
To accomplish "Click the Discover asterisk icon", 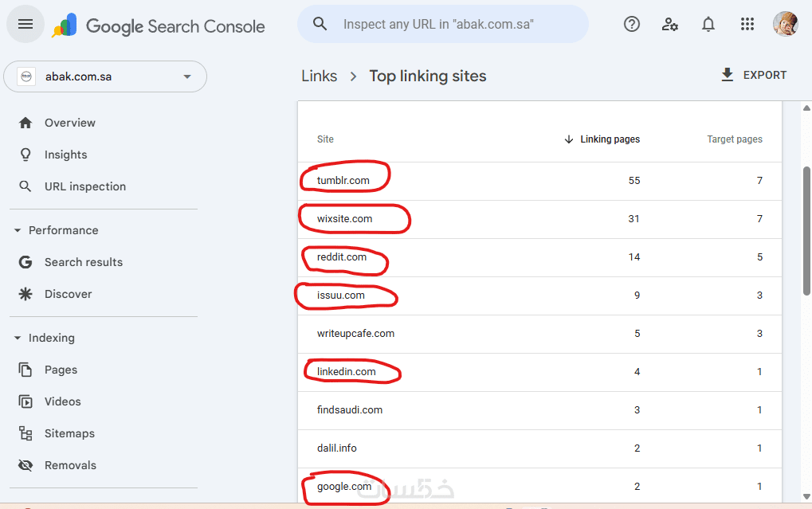I will tap(25, 294).
